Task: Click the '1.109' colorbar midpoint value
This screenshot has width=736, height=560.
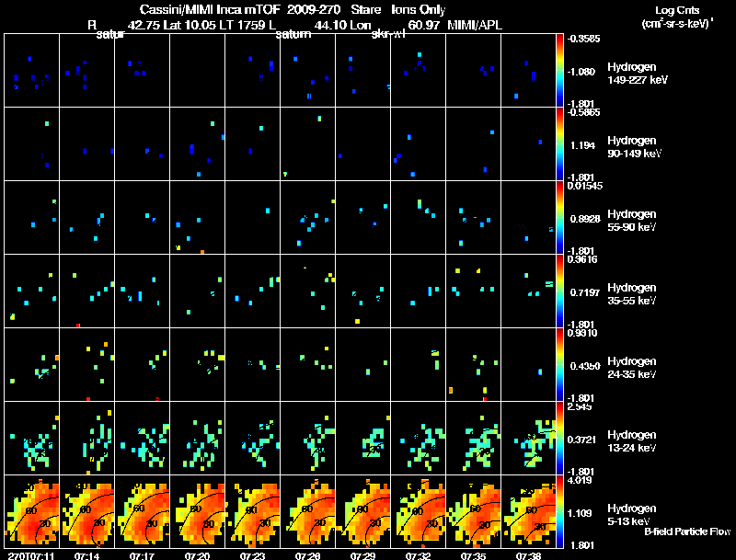Action: click(580, 514)
